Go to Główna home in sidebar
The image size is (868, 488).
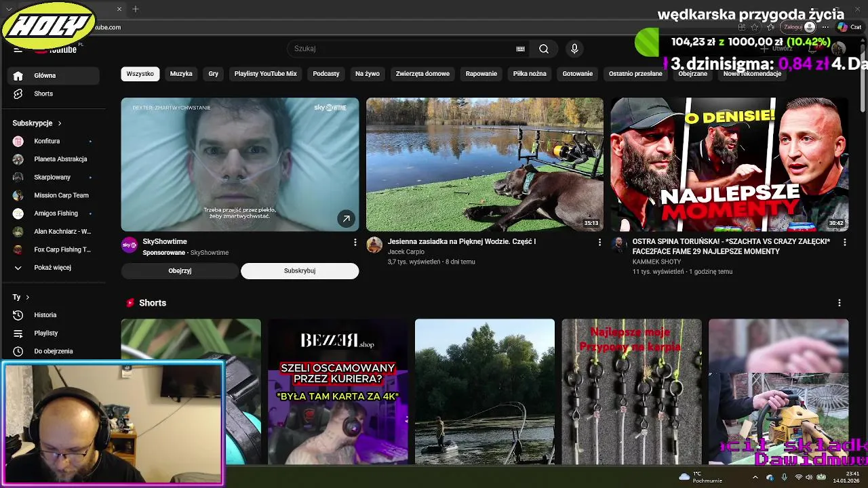[x=53, y=76]
